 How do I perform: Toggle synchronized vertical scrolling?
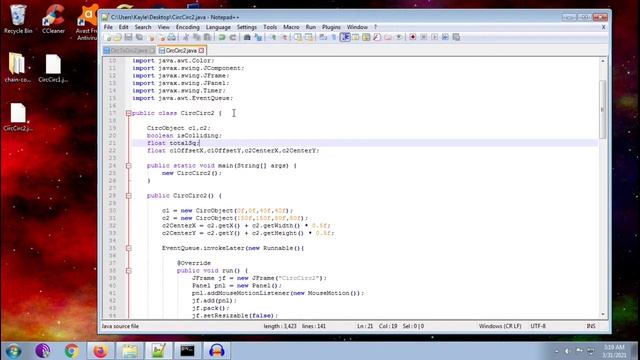[x=299, y=38]
